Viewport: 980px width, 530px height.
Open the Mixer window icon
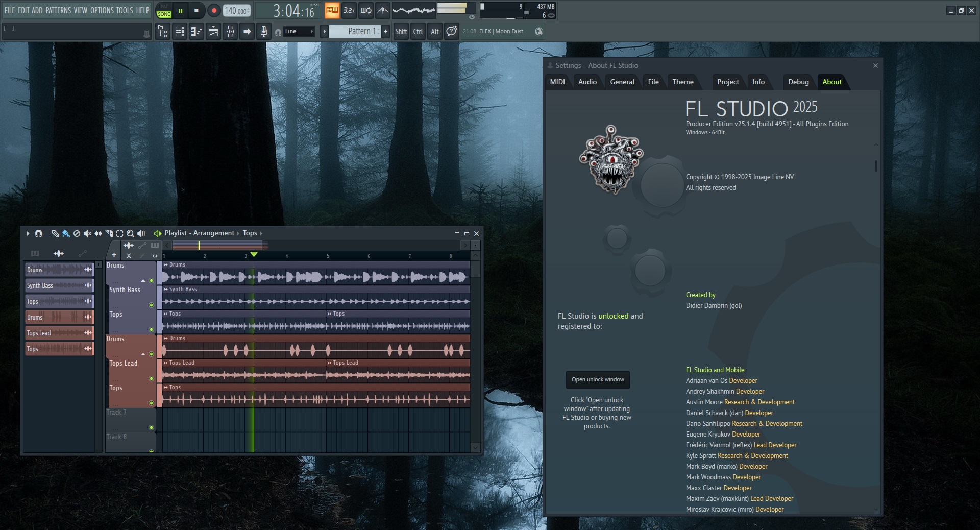(230, 32)
